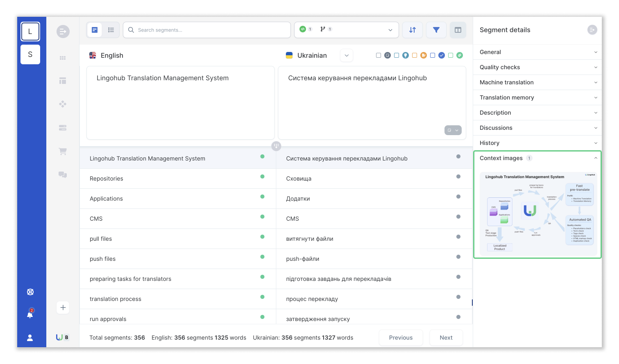619x364 pixels.
Task: Expand the Quality checks section
Action: [x=537, y=67]
